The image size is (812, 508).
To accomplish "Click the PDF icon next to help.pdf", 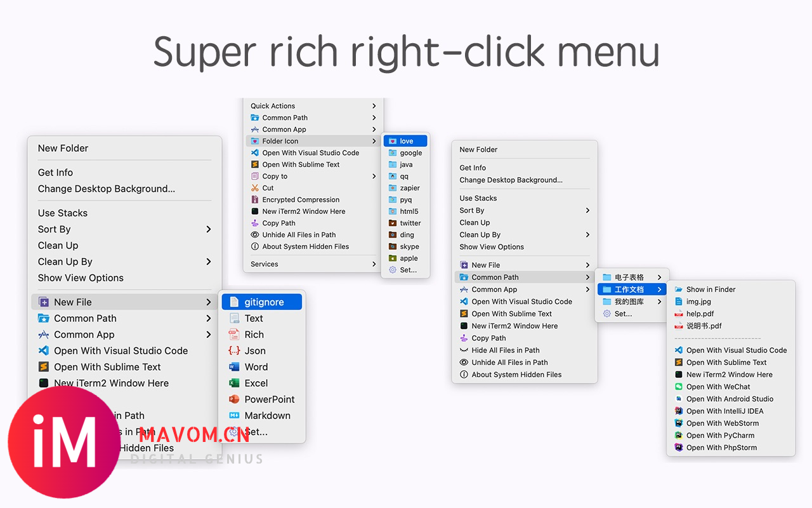I will (x=679, y=314).
